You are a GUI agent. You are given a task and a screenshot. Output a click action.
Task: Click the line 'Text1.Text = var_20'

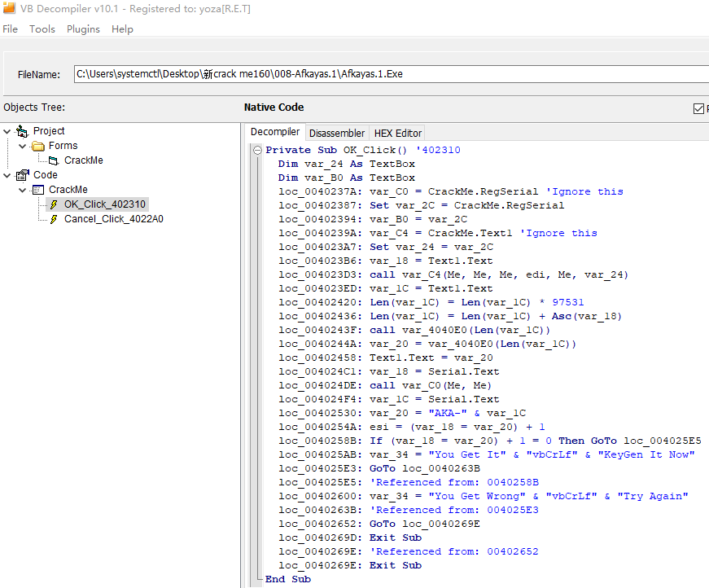click(386, 358)
